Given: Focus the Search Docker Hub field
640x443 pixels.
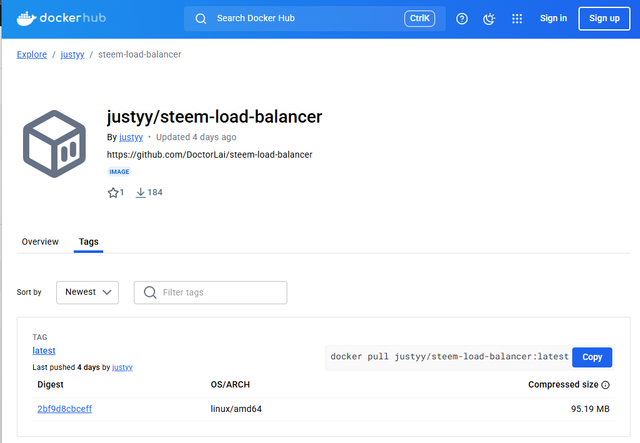Looking at the screenshot, I should (x=314, y=18).
